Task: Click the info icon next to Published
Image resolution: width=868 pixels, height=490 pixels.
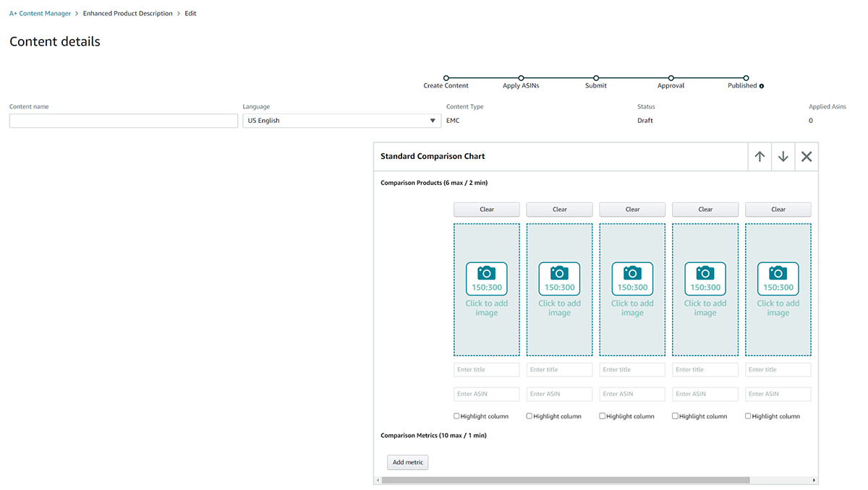Action: coord(762,86)
